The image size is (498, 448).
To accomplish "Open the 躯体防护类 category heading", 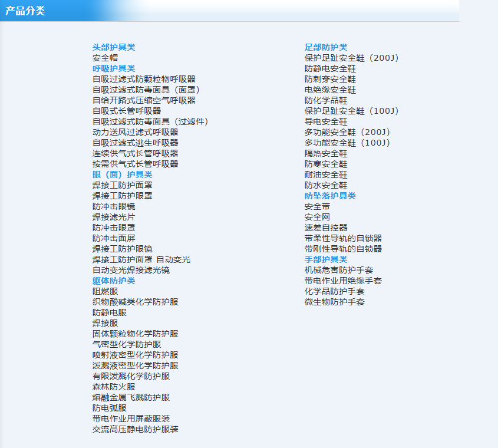I will coord(114,281).
